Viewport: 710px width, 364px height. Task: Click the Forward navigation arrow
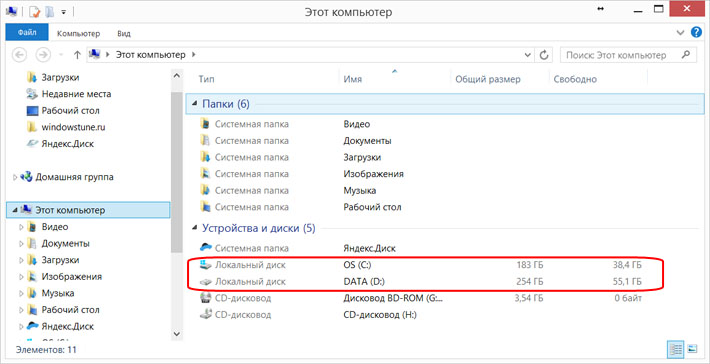43,55
